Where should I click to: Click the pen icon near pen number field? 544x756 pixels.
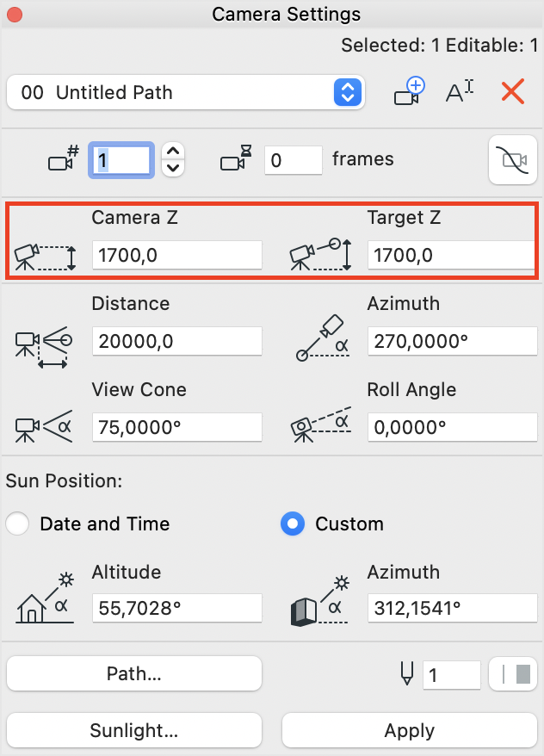click(x=407, y=673)
